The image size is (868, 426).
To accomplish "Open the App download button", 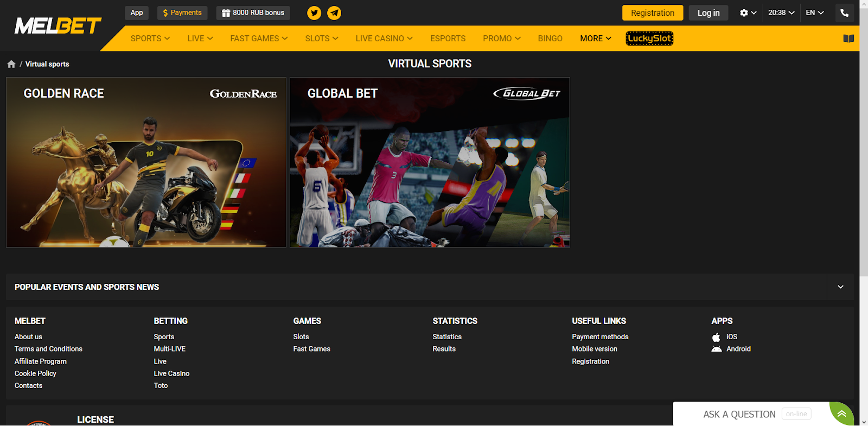I will 137,13.
